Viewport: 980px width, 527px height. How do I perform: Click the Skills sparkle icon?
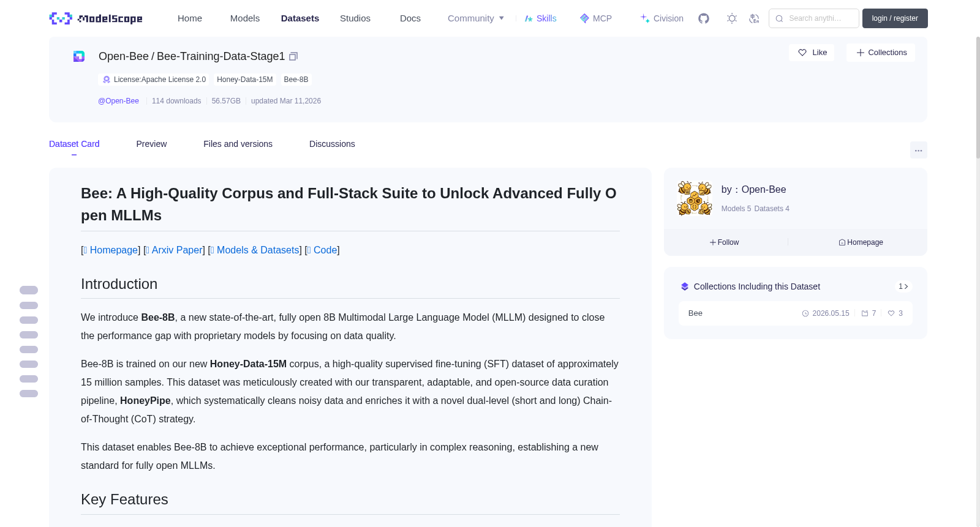(x=529, y=18)
